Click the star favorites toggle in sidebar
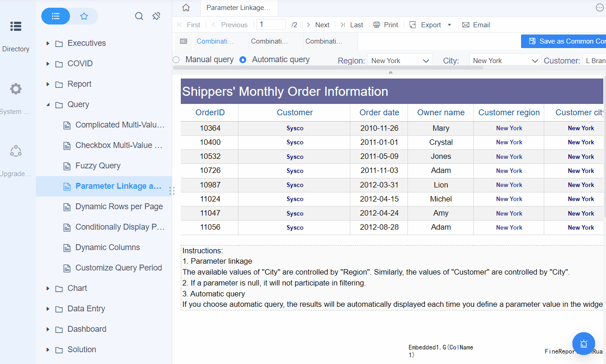The width and height of the screenshot is (606, 364). (84, 15)
